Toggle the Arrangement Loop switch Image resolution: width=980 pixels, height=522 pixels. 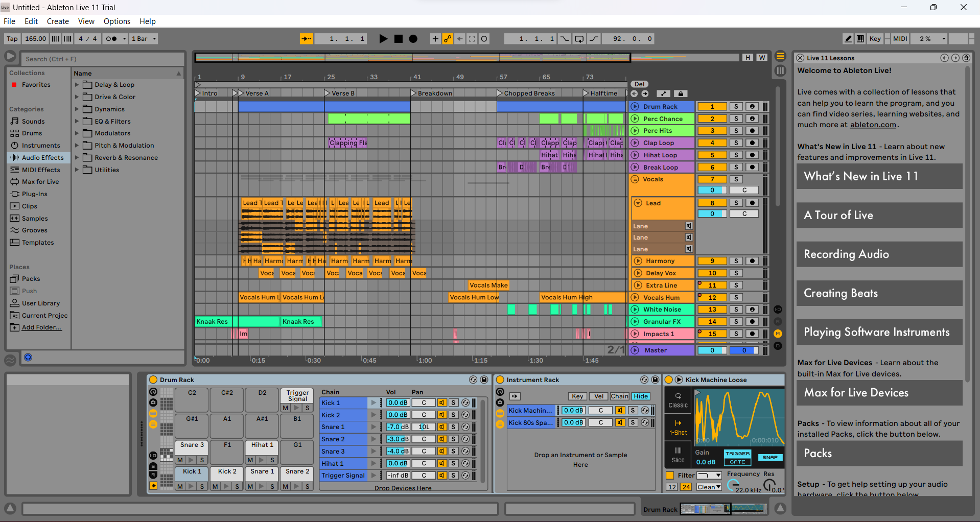[579, 39]
